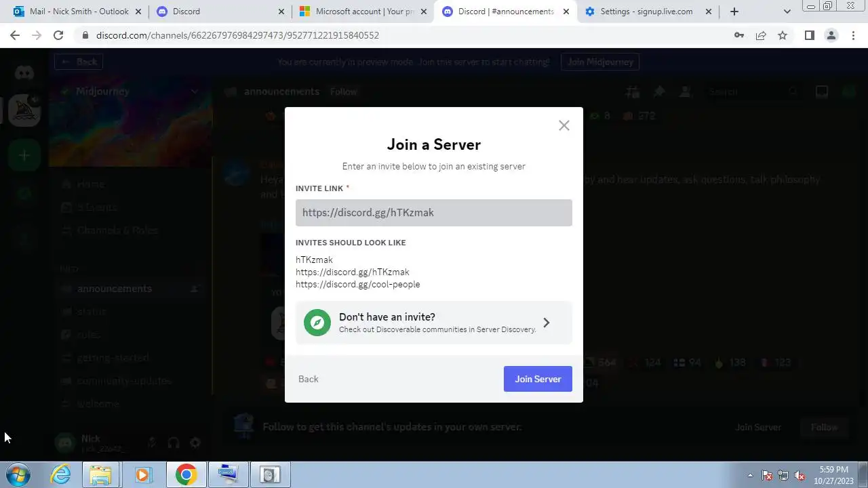View site information lock icon

[85, 35]
